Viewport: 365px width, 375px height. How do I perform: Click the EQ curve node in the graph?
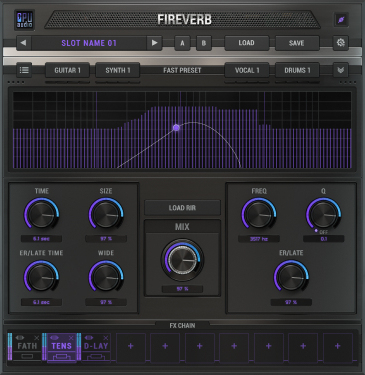click(176, 128)
